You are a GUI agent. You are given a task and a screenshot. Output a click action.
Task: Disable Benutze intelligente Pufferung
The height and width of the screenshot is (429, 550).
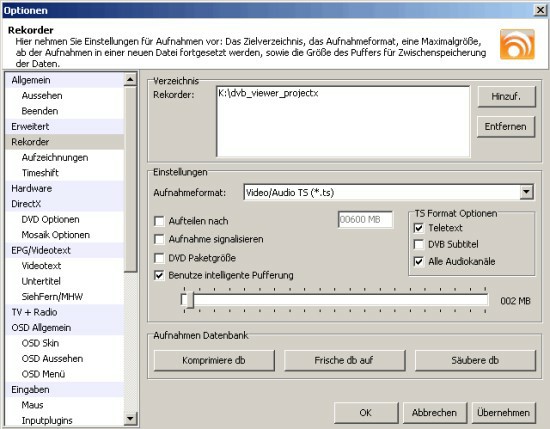[x=159, y=275]
